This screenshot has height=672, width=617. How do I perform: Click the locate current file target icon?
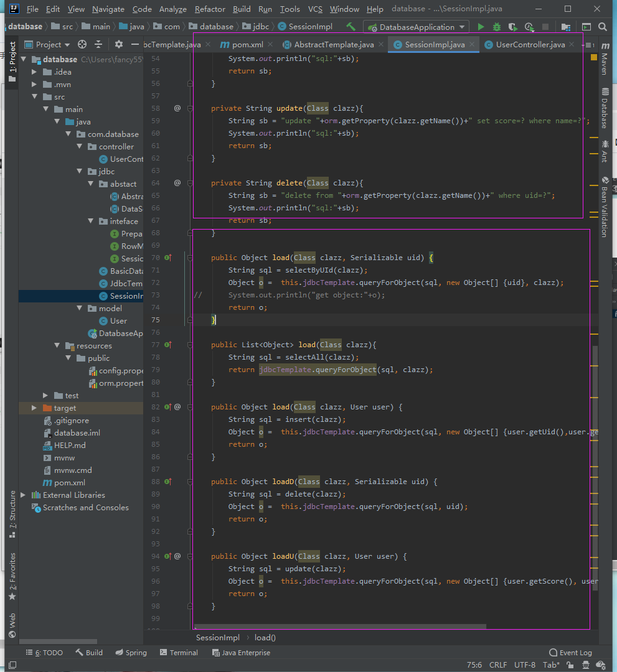tap(82, 44)
